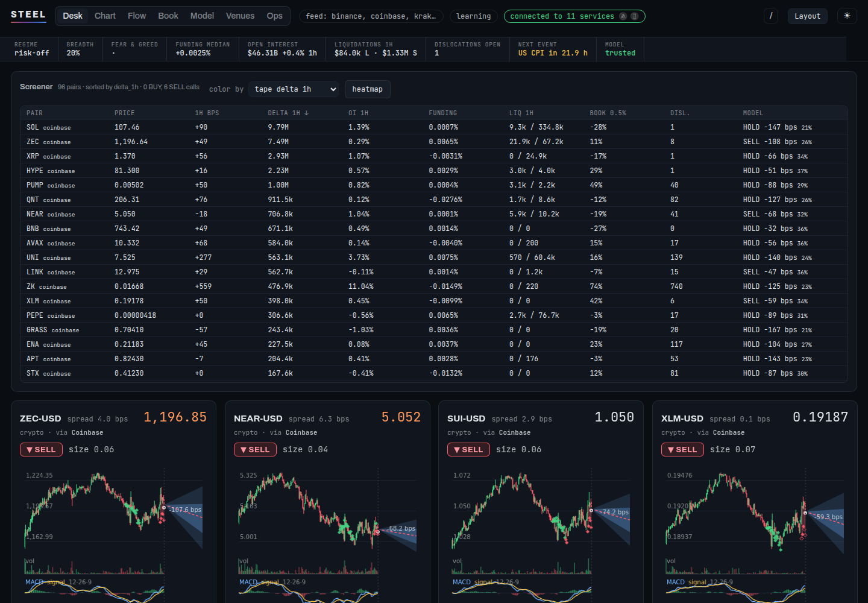Sort by the Funding column header
868x603 pixels.
[443, 113]
